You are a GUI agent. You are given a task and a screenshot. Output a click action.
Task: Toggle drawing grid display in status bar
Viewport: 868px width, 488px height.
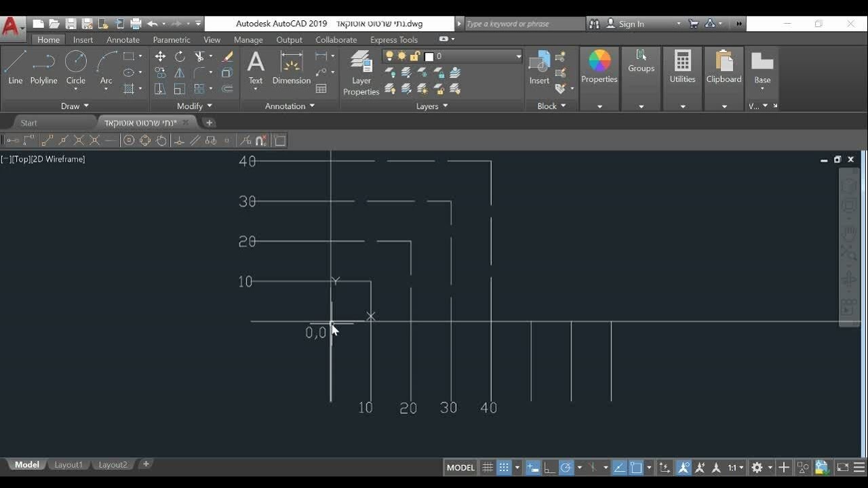[x=488, y=468]
